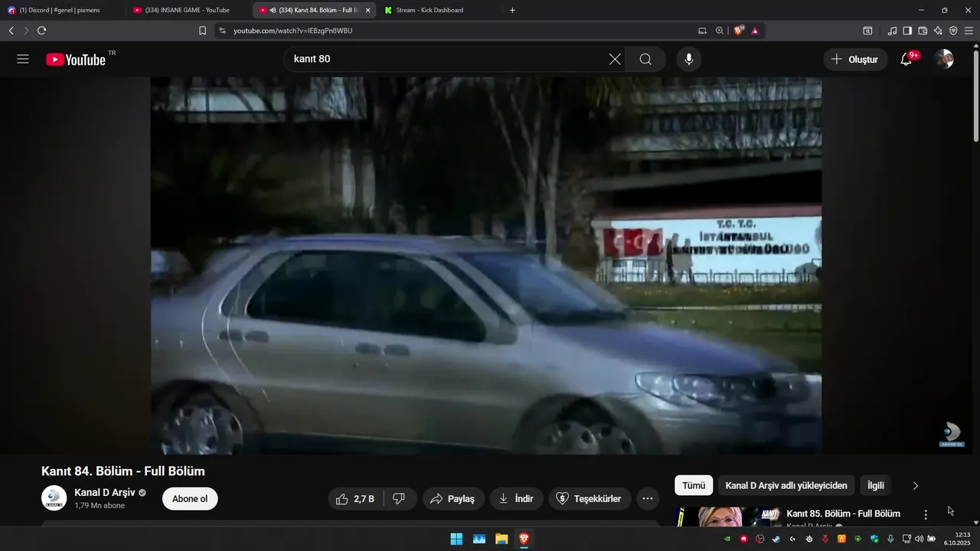Run search with the magnifier button
This screenshot has width=980, height=551.
[645, 60]
